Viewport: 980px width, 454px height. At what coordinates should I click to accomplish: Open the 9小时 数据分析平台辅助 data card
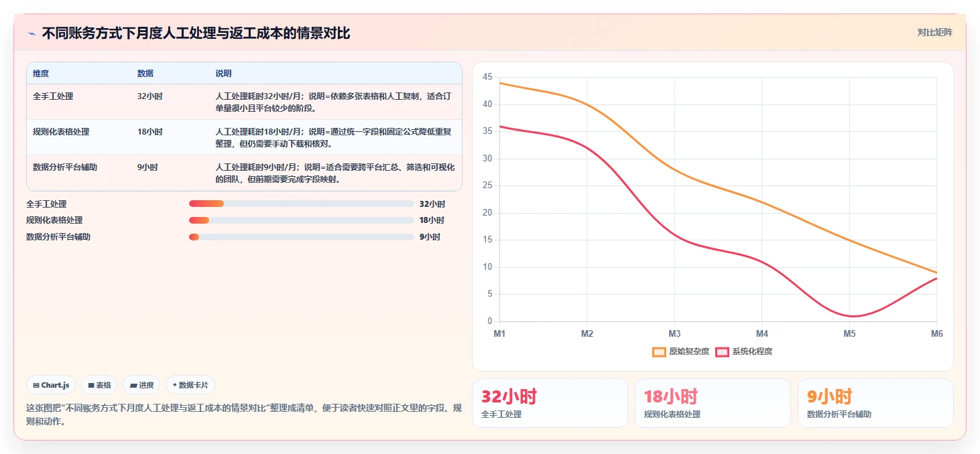click(875, 403)
